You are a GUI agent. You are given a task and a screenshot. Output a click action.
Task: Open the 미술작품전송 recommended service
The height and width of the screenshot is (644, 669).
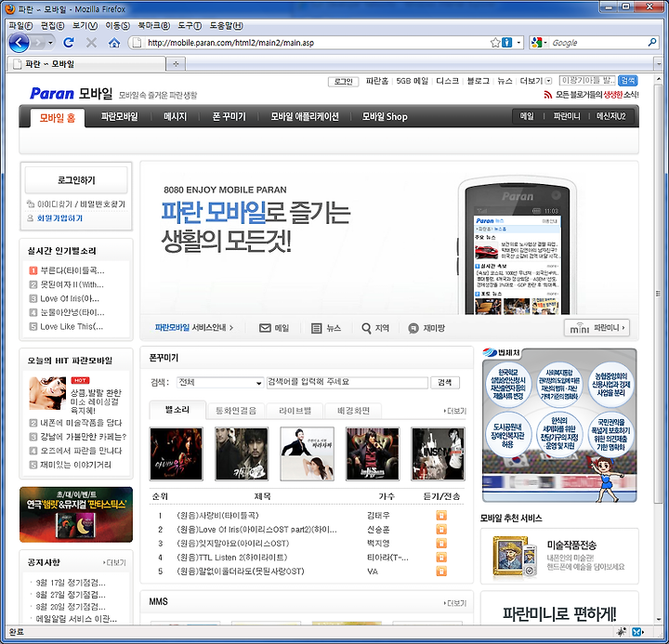click(x=559, y=556)
